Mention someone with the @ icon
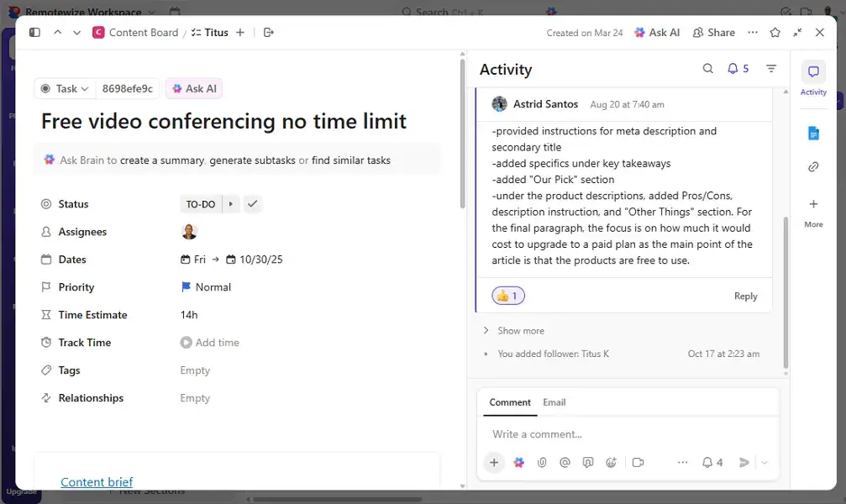The height and width of the screenshot is (504, 846). coord(565,462)
